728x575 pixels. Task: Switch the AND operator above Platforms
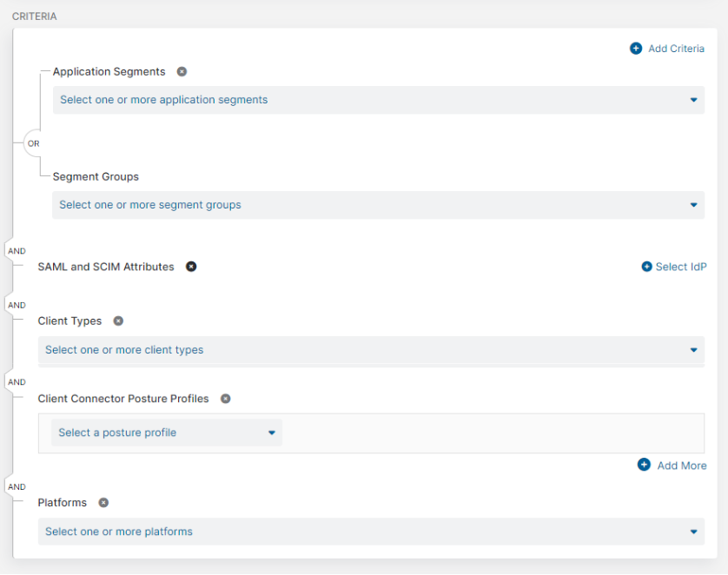point(17,487)
